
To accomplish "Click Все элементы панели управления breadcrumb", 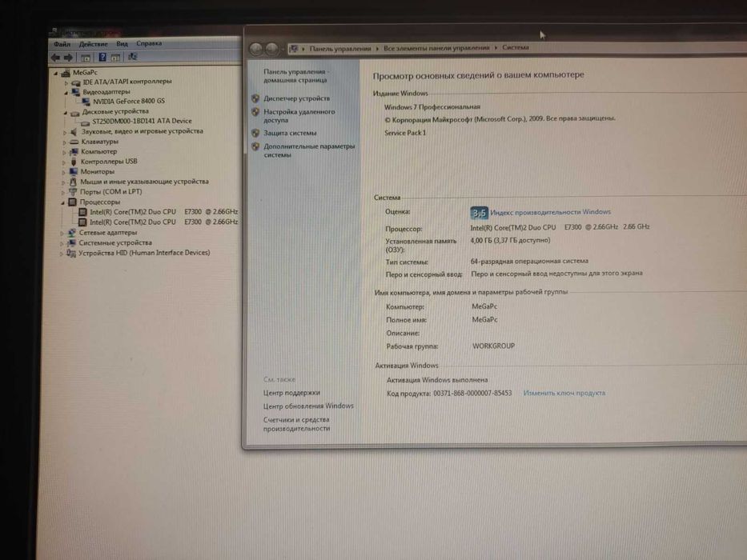I will (436, 48).
